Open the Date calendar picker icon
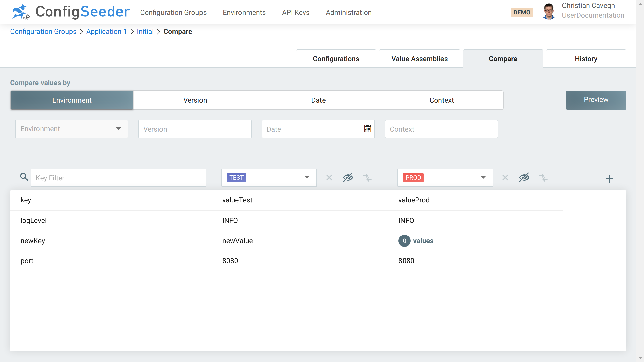The height and width of the screenshot is (362, 644). point(367,129)
